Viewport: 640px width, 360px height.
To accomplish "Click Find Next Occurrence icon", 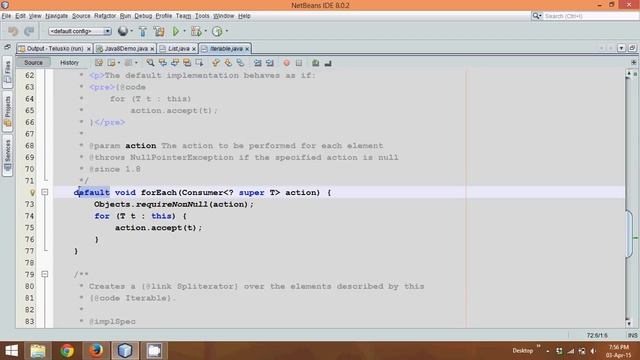I will click(175, 63).
